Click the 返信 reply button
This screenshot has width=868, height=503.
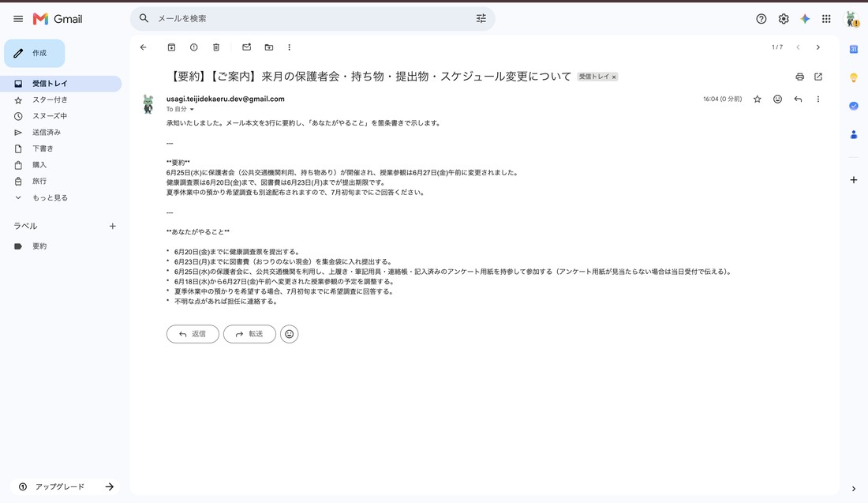(x=193, y=334)
